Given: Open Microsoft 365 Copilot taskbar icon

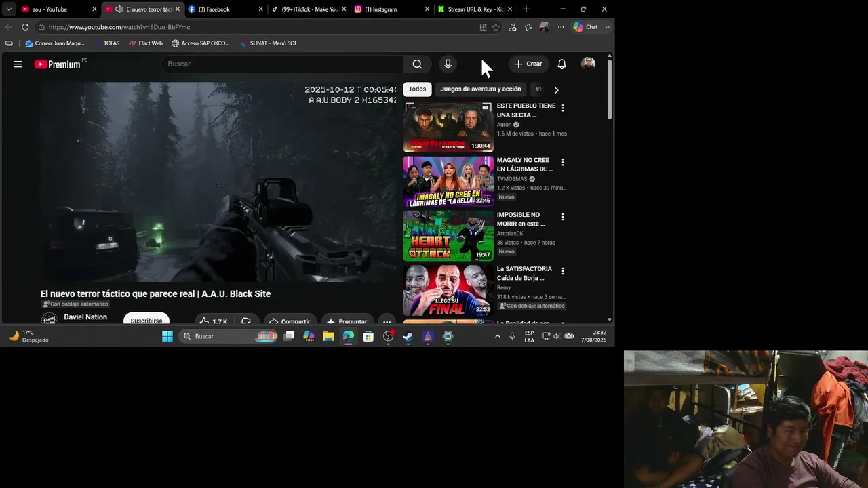Looking at the screenshot, I should pyautogui.click(x=309, y=336).
